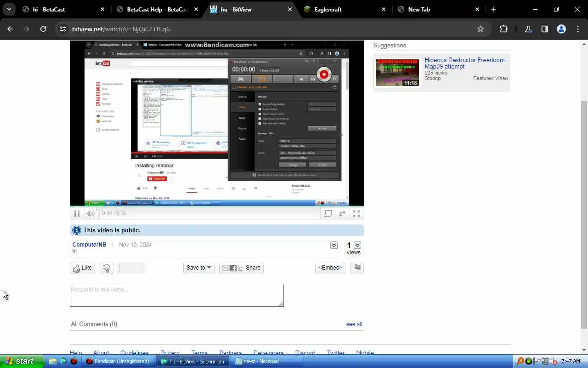The image size is (588, 368).
Task: Click the network computers tray icon
Action: coord(545,362)
